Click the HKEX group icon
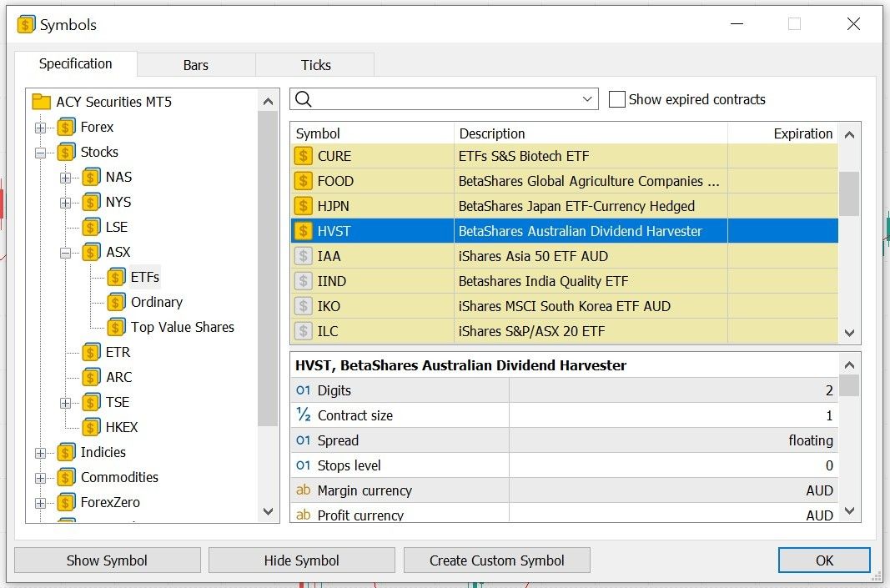This screenshot has width=890, height=588. [92, 427]
